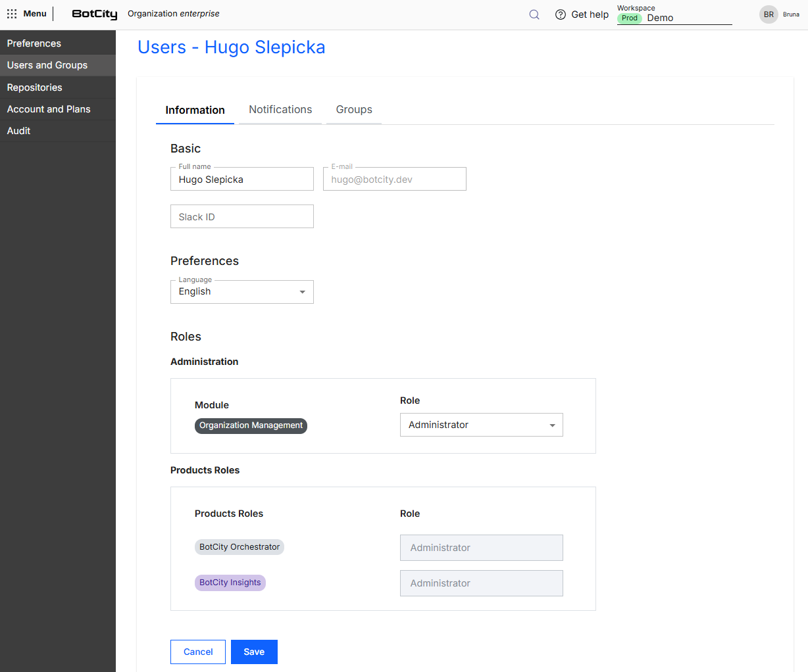808x672 pixels.
Task: Select Users and Groups in sidebar
Action: (x=58, y=65)
